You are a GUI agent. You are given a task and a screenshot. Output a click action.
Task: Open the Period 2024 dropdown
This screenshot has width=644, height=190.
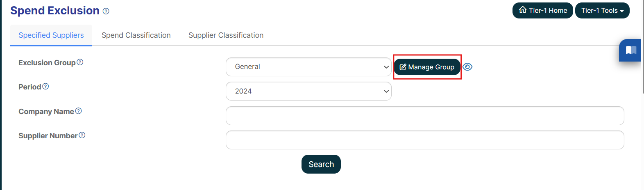[x=308, y=91]
